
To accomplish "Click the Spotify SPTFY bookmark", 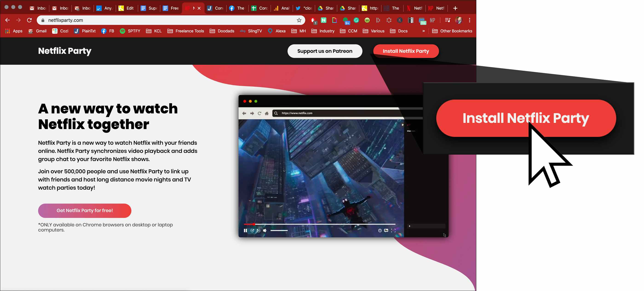I will 130,31.
